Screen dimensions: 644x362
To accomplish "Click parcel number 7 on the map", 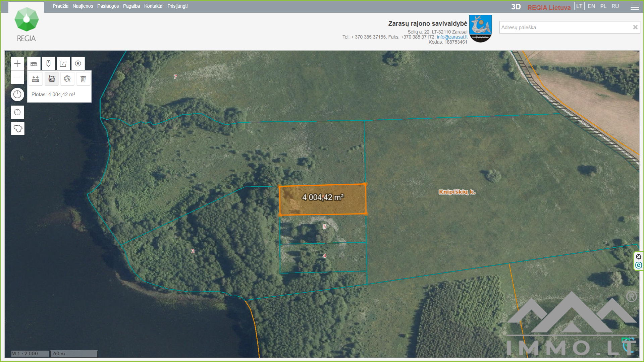I will 175,77.
